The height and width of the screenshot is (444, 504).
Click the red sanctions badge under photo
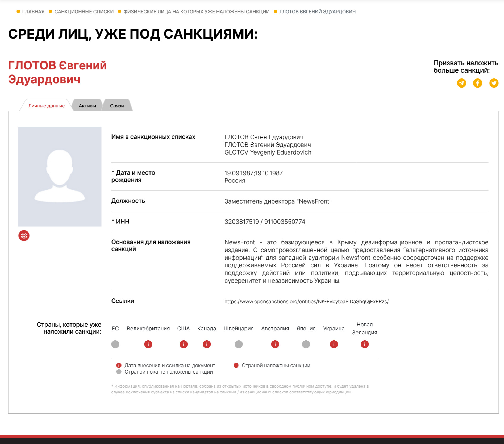coord(24,235)
